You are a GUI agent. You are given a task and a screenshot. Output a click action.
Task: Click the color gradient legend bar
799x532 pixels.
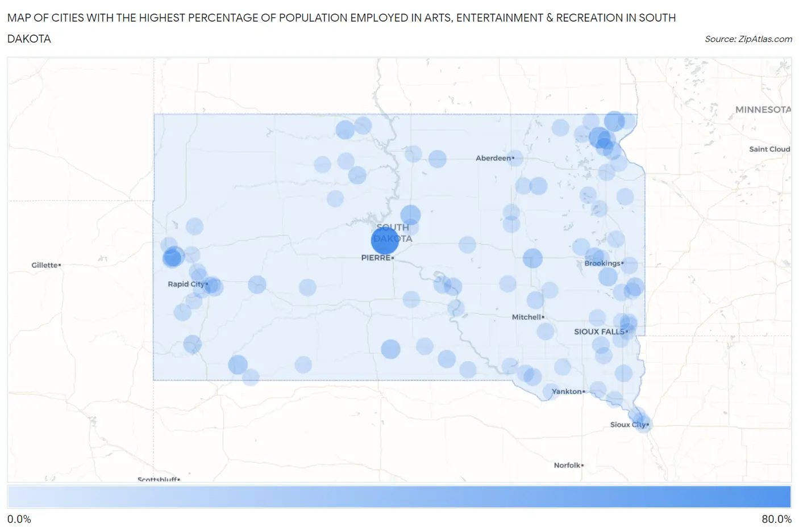tap(399, 497)
